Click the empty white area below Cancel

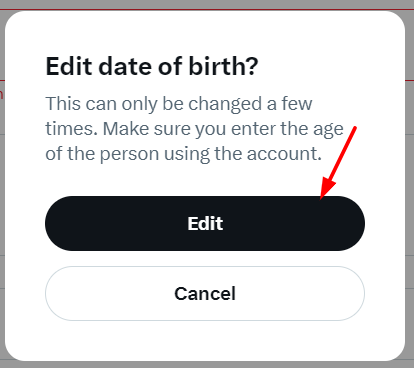tap(205, 341)
